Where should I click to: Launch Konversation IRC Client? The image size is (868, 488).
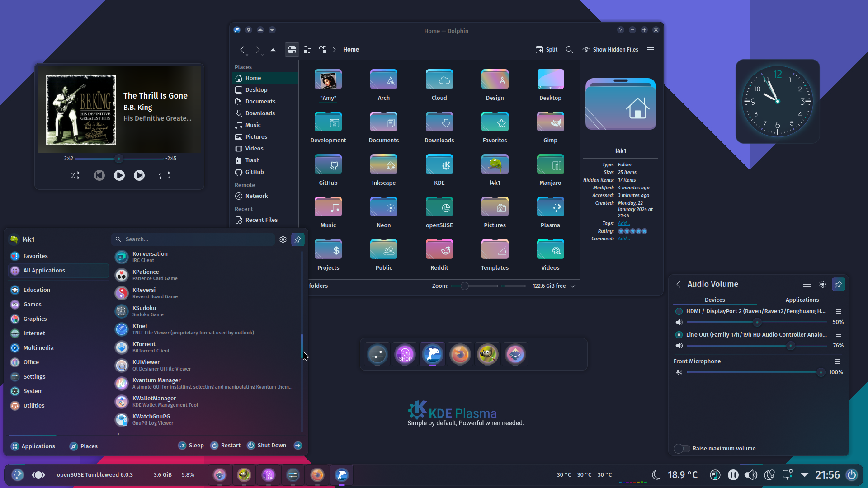(x=206, y=257)
